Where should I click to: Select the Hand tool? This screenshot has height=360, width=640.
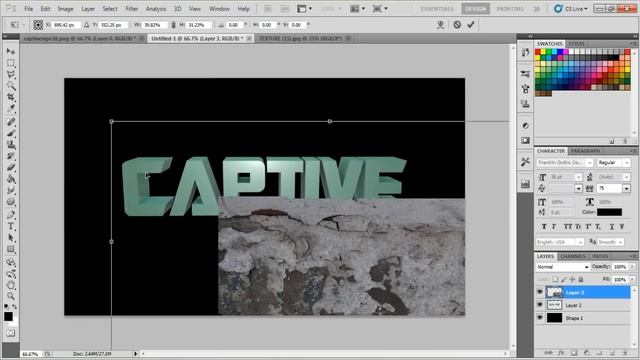(x=11, y=285)
